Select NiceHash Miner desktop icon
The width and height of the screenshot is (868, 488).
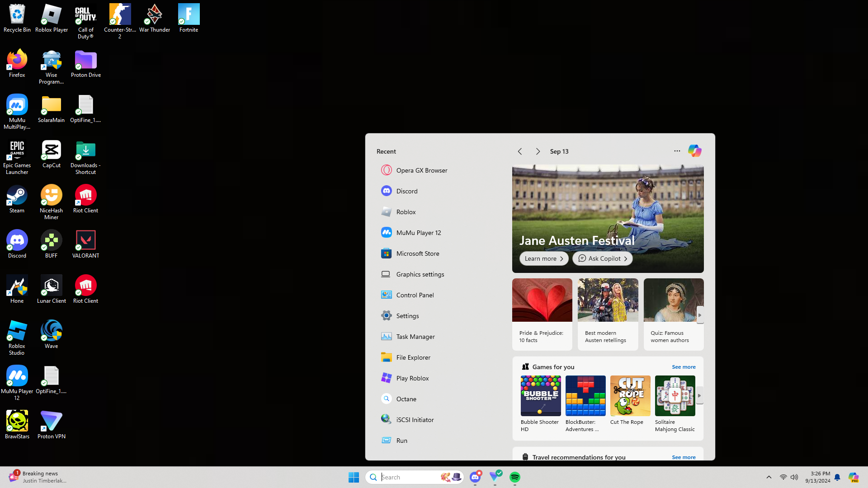point(52,202)
